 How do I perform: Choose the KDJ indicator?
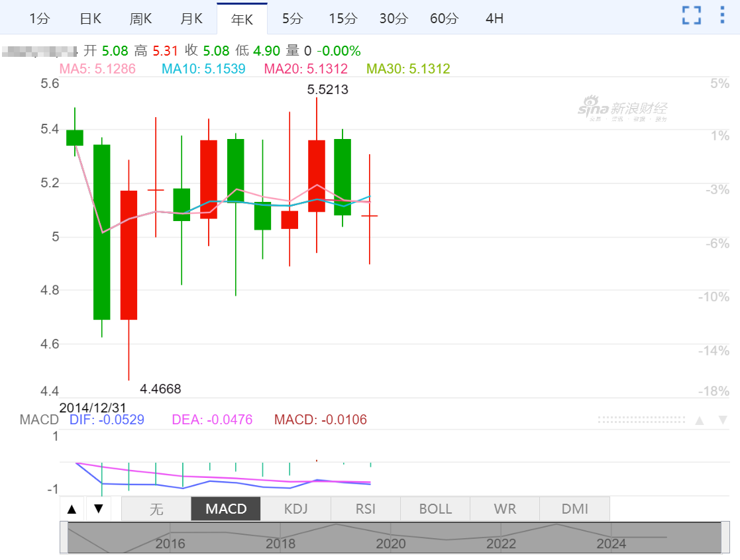coord(295,509)
